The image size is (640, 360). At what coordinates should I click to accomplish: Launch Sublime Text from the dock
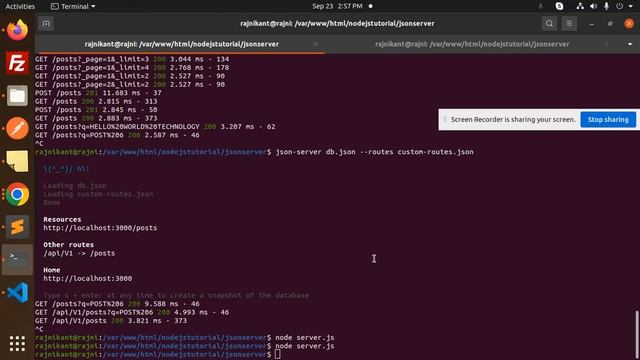point(17,227)
